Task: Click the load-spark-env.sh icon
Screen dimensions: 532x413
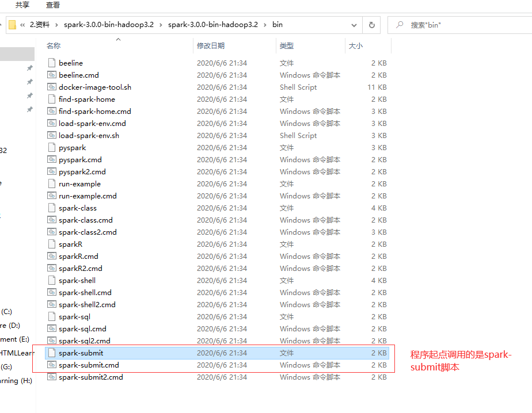Action: (x=52, y=135)
